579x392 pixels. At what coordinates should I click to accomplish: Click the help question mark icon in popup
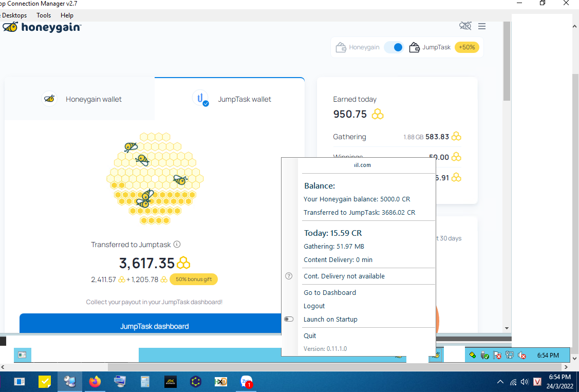pyautogui.click(x=289, y=276)
